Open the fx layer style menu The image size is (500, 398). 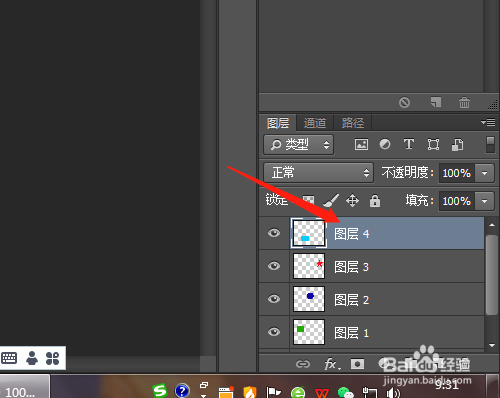pos(332,364)
